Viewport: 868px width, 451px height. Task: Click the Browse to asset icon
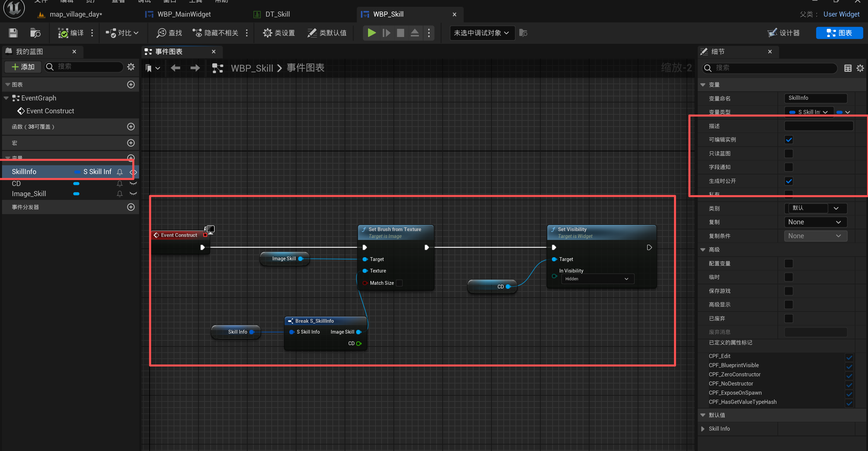35,33
